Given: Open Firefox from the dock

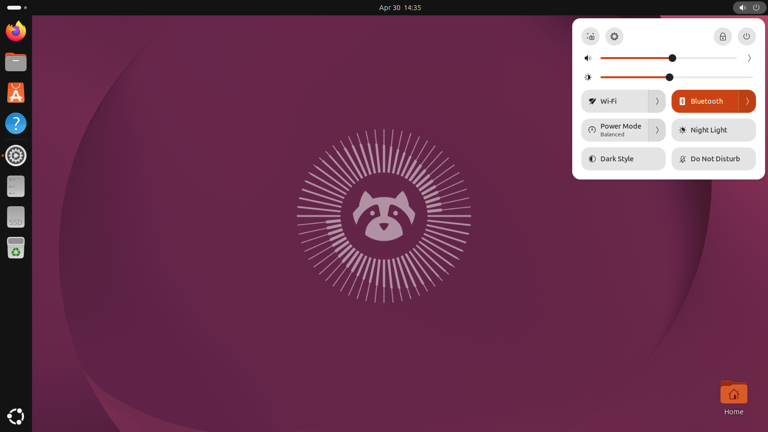Looking at the screenshot, I should pyautogui.click(x=16, y=31).
